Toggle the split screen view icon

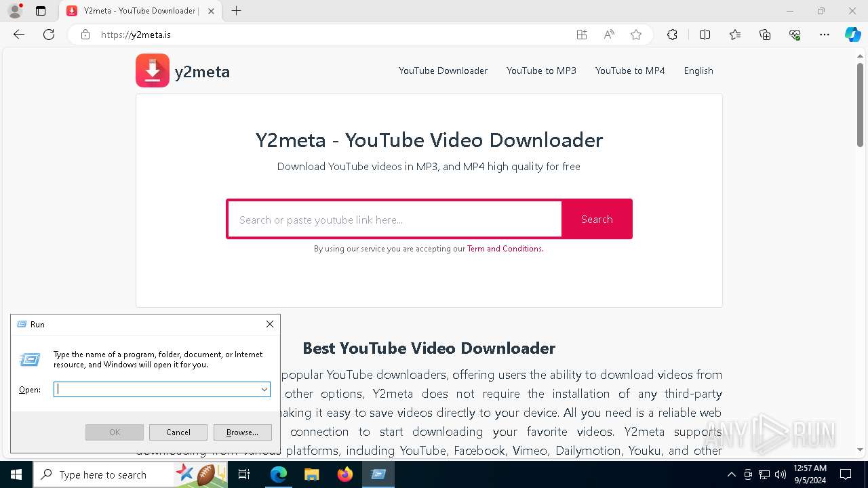point(705,35)
